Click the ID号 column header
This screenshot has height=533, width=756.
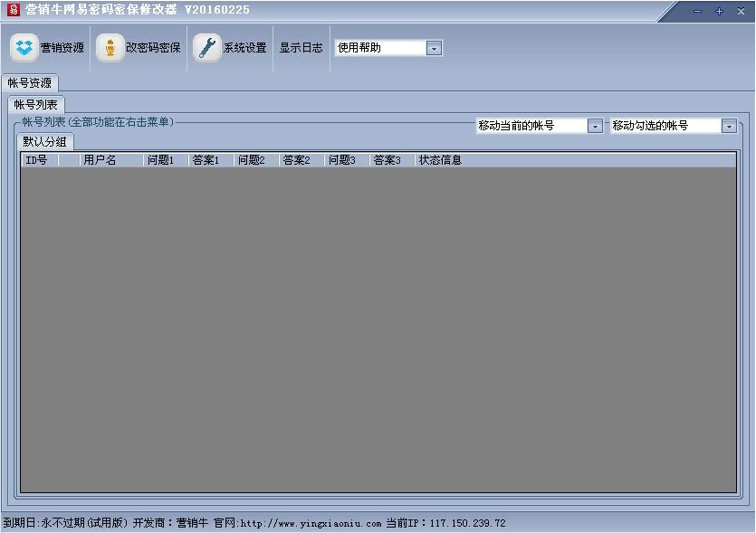pyautogui.click(x=38, y=160)
